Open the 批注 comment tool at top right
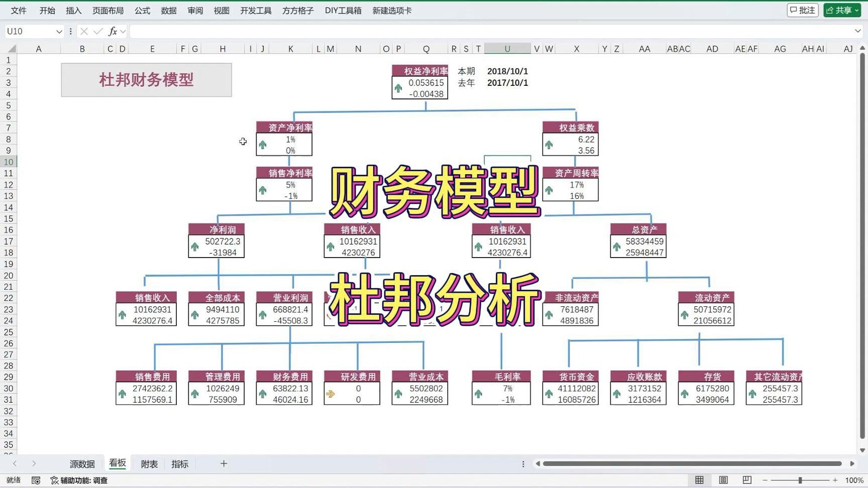 pos(802,10)
